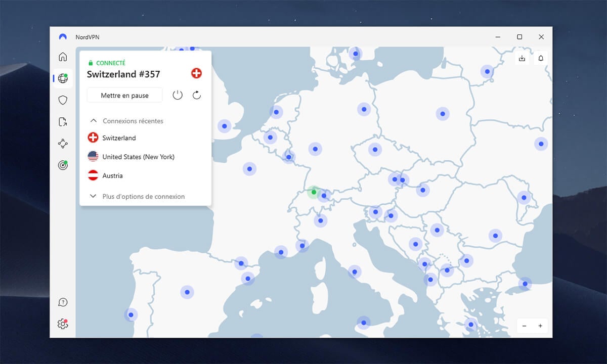The image size is (607, 364).
Task: Click the download icon at top right
Action: coord(522,59)
